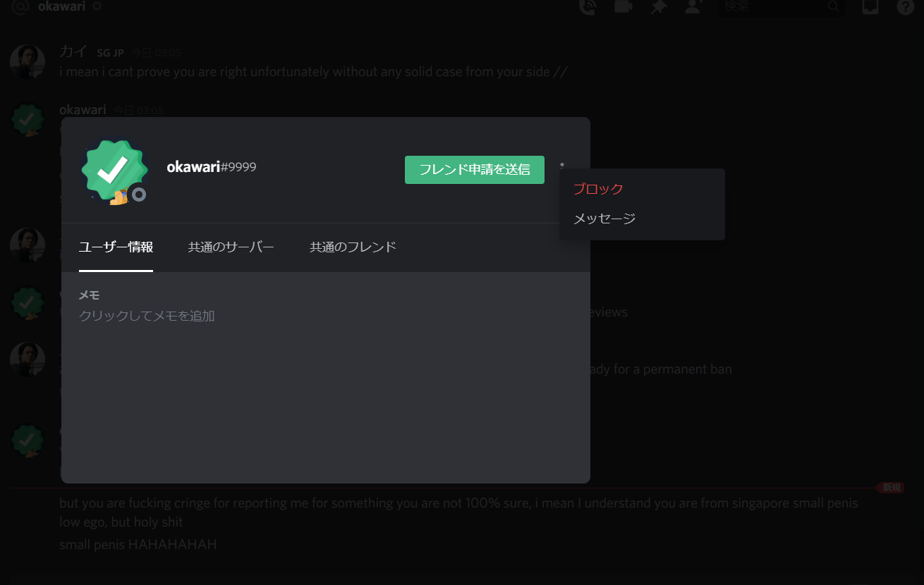
Task: Open pinned messages via pin icon
Action: tap(659, 6)
